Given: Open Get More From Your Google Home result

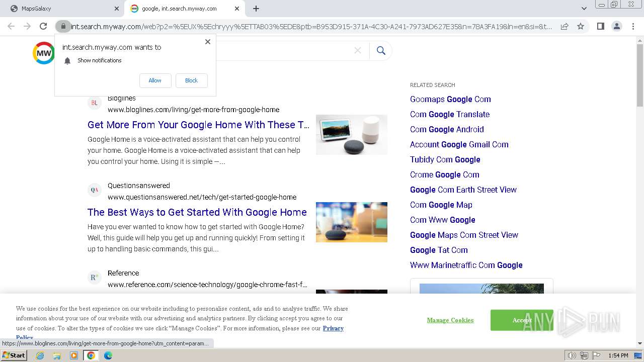Looking at the screenshot, I should (198, 125).
